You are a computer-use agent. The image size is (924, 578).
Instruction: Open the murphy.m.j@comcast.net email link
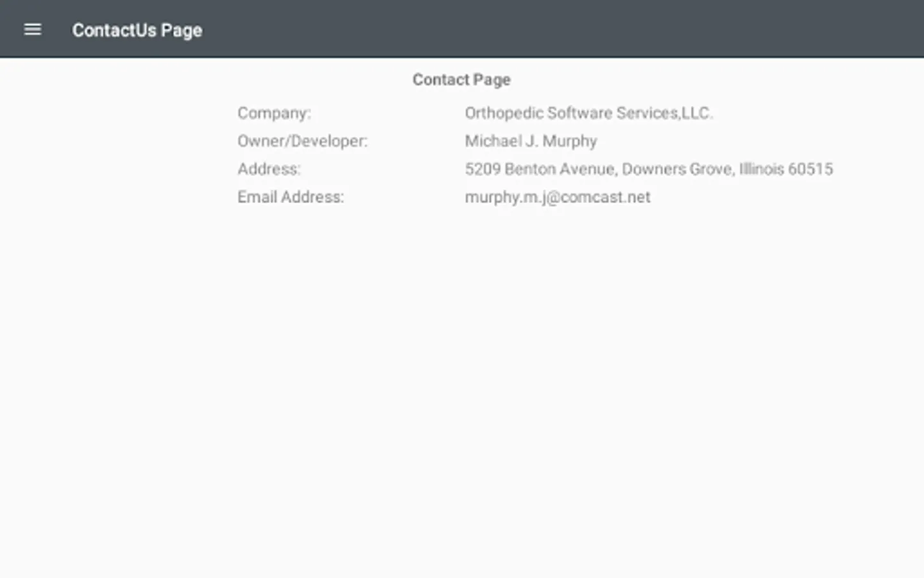[557, 197]
